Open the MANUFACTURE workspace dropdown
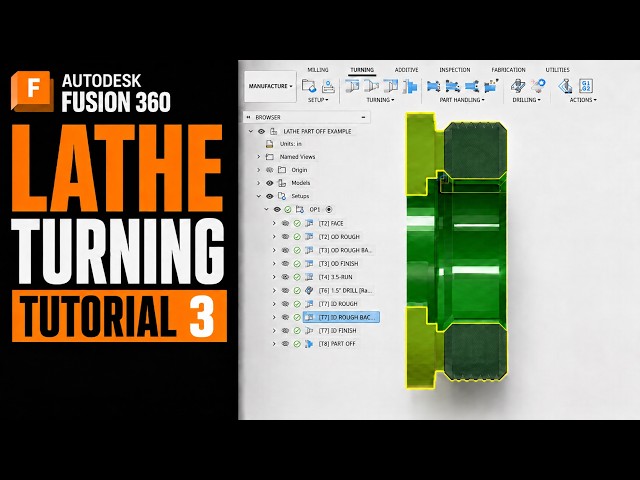The image size is (640, 480). click(x=270, y=86)
